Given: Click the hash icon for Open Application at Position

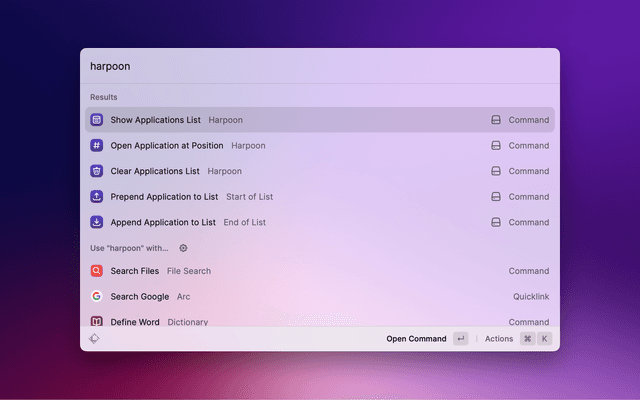Looking at the screenshot, I should [x=97, y=145].
